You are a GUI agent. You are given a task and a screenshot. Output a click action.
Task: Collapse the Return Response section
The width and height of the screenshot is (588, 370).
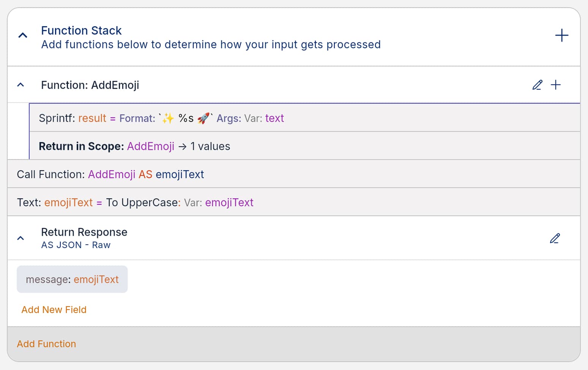[20, 238]
